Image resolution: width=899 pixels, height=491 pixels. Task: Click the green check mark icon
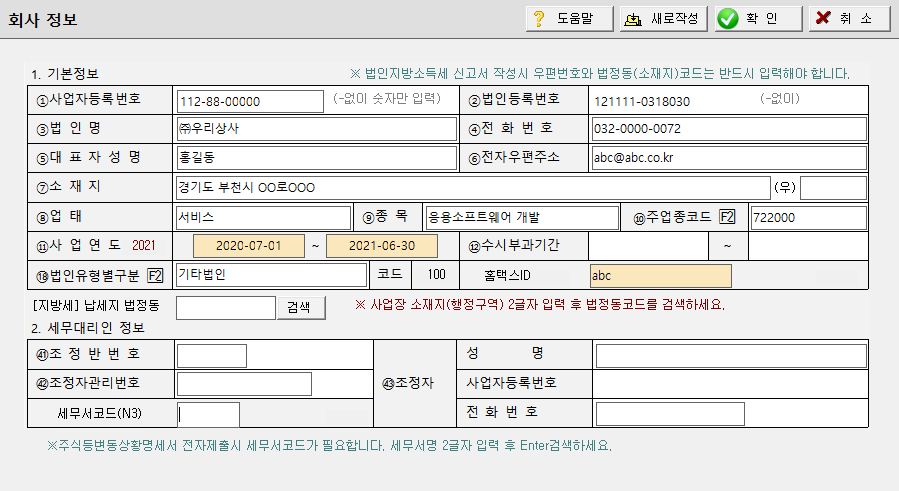728,19
